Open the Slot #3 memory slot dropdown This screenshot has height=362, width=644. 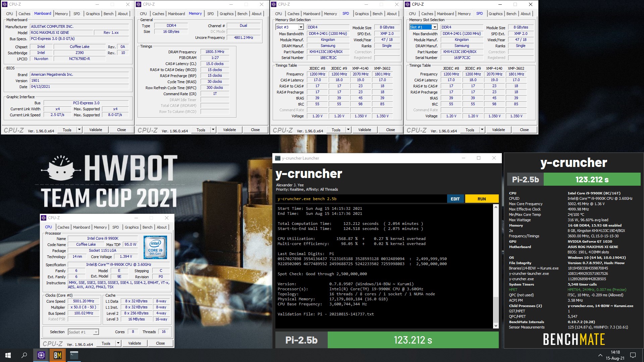tap(301, 27)
